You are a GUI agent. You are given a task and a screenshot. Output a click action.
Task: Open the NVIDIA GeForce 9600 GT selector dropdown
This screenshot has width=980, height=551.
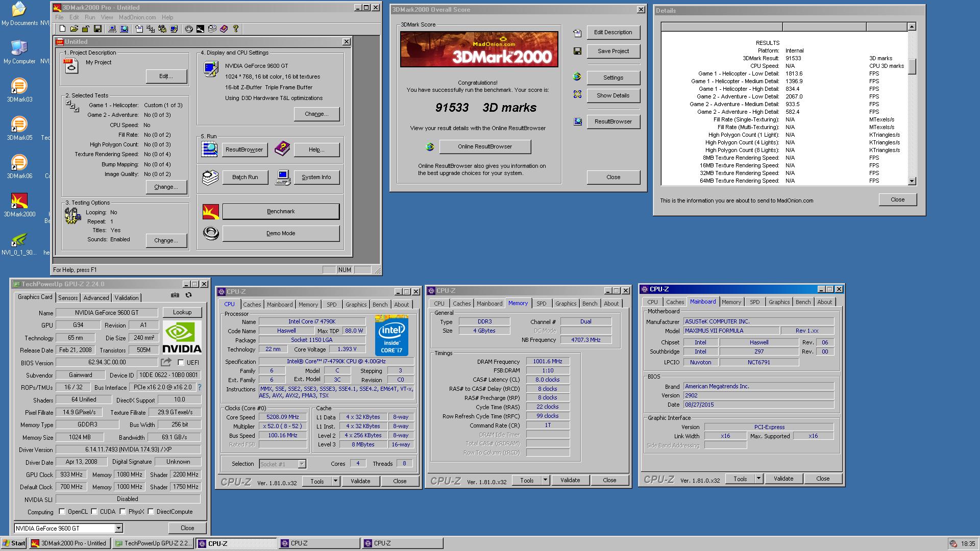pyautogui.click(x=118, y=529)
